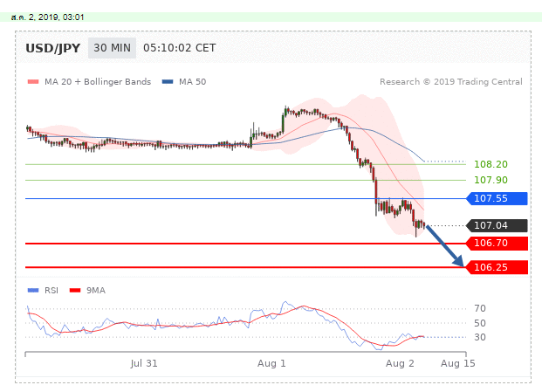Click the RSI legend swatch

point(33,291)
